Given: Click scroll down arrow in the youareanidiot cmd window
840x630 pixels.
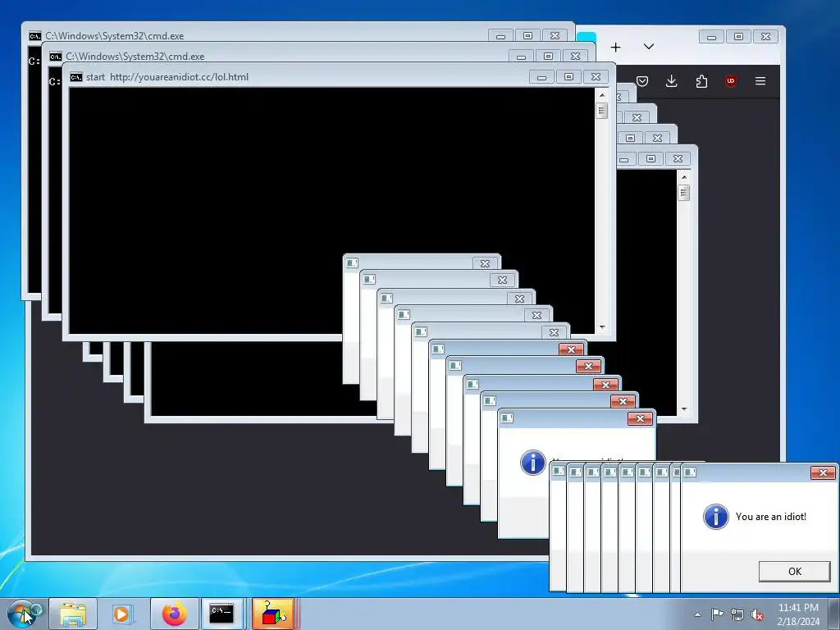Looking at the screenshot, I should [x=602, y=326].
